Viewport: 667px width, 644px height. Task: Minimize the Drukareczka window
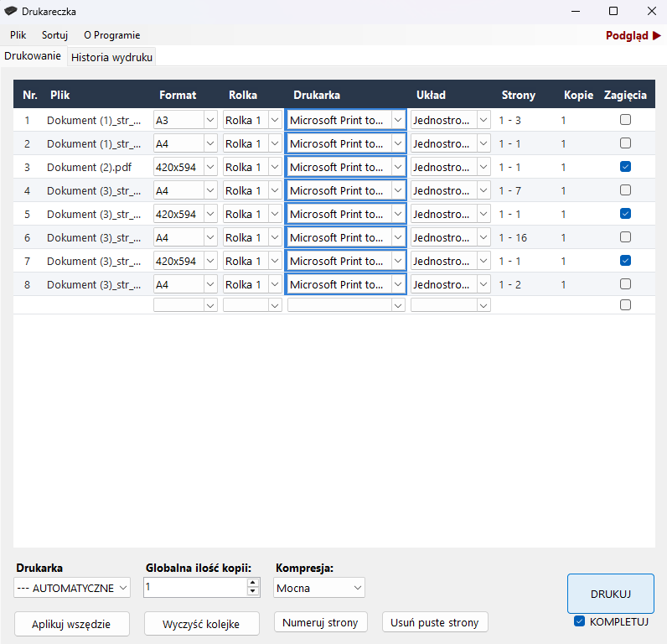click(576, 11)
